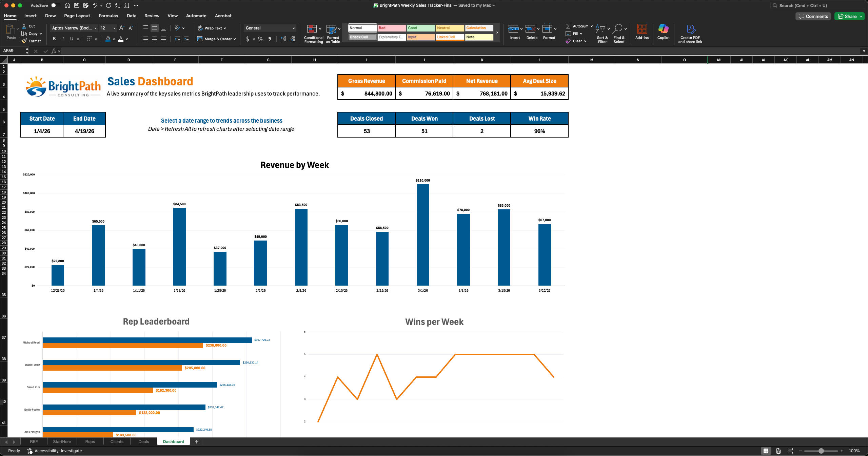The image size is (868, 456).
Task: Click the Sort & Filter icon
Action: click(x=600, y=29)
